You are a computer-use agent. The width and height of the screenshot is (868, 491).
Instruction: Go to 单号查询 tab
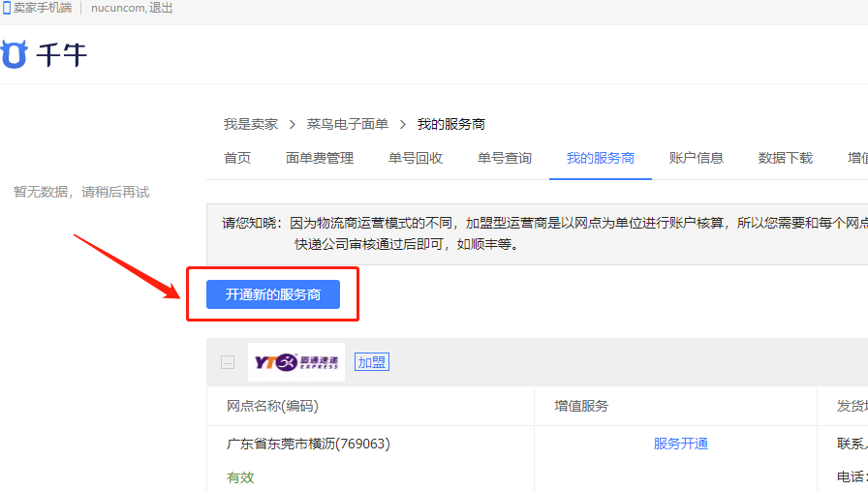pos(505,158)
